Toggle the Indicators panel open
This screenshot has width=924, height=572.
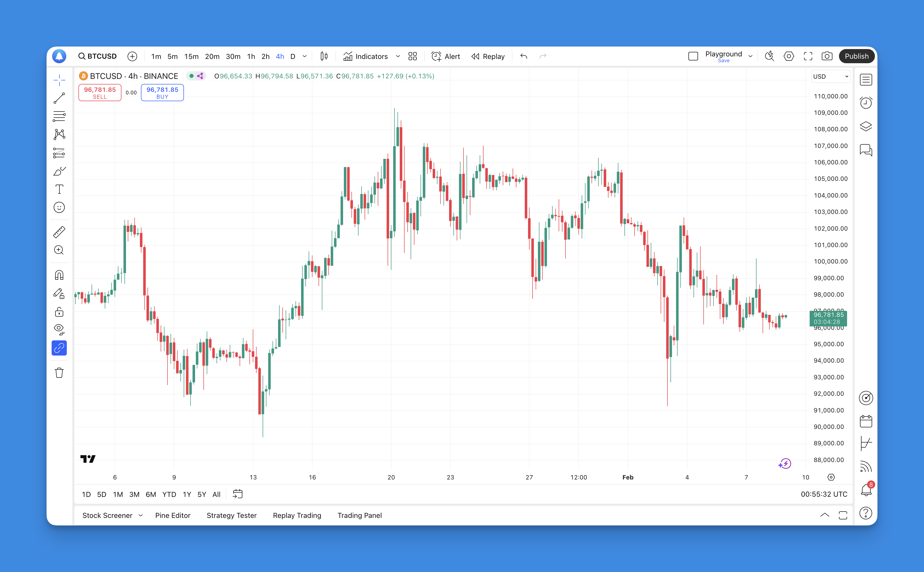366,56
